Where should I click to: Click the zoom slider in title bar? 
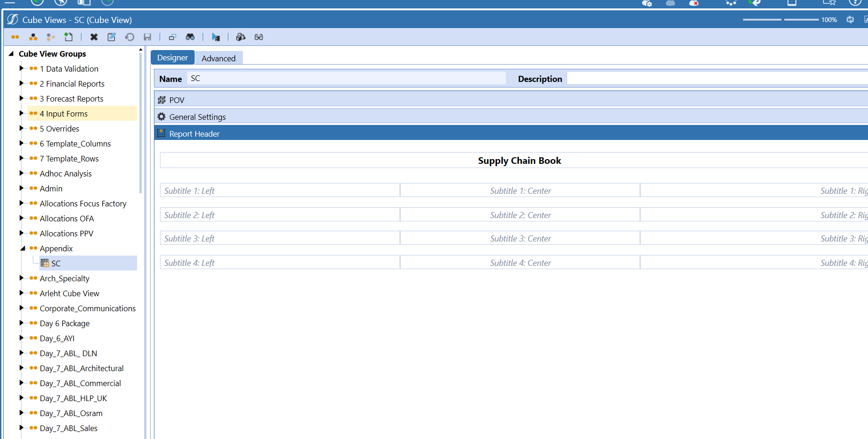coord(781,20)
